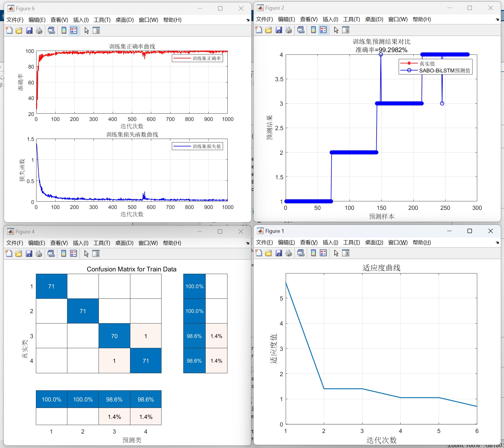
Task: Select the Edit Plot arrow in Figure 4
Action: (x=86, y=253)
